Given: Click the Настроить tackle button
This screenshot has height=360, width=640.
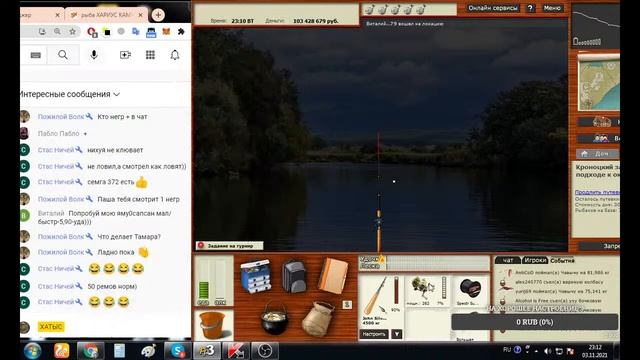Looking at the screenshot, I should (x=374, y=334).
